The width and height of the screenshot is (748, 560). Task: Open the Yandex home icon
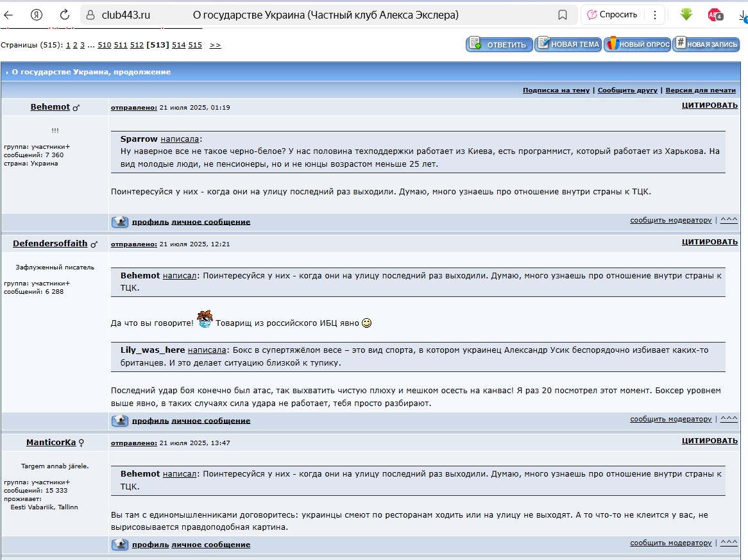point(37,15)
